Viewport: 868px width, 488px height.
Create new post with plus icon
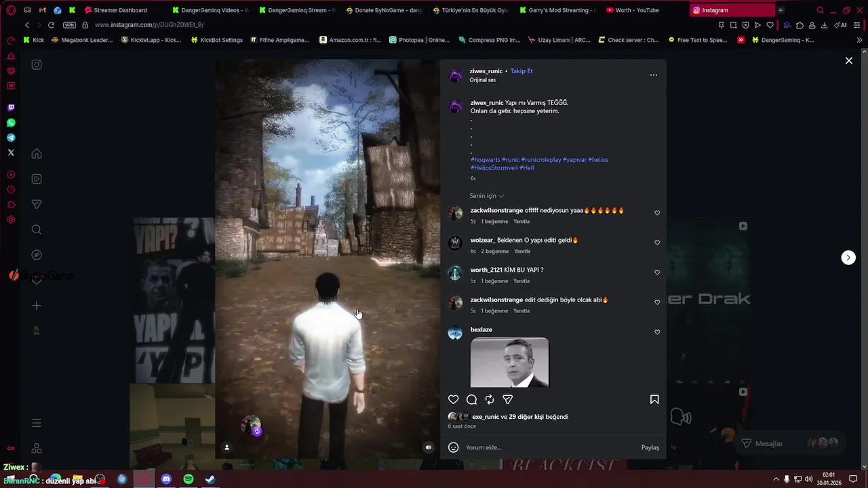[x=37, y=306]
